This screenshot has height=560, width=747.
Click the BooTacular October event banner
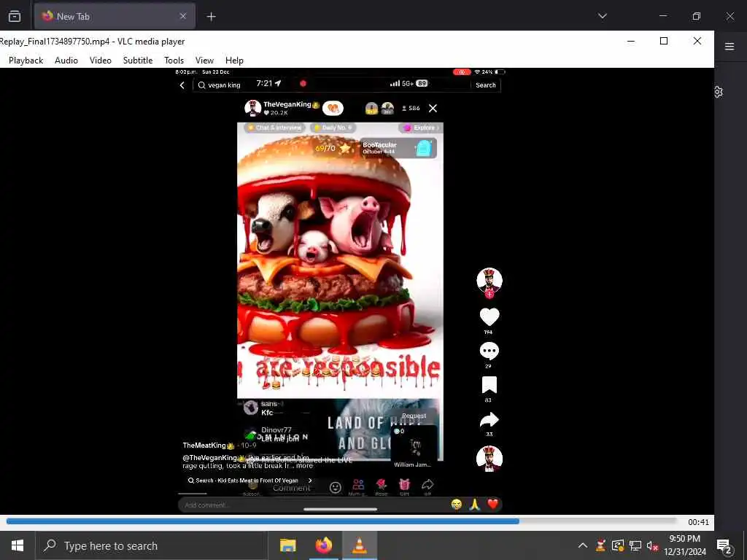(398, 148)
